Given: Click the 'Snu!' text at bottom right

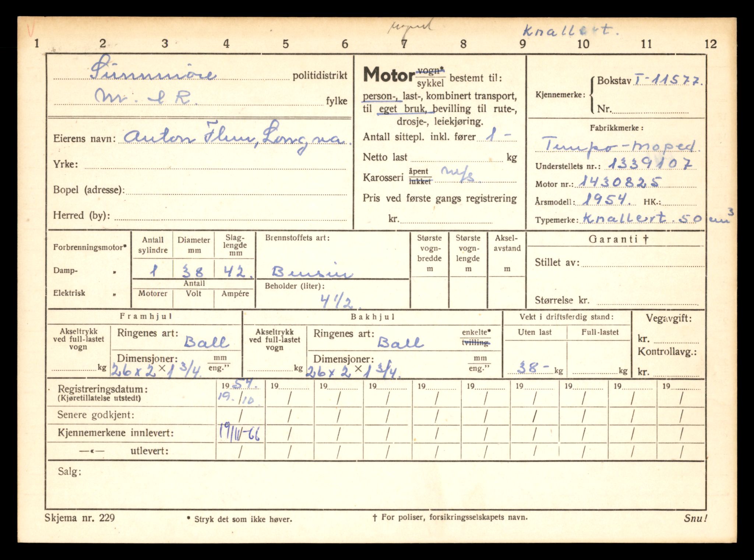Looking at the screenshot, I should click(695, 518).
